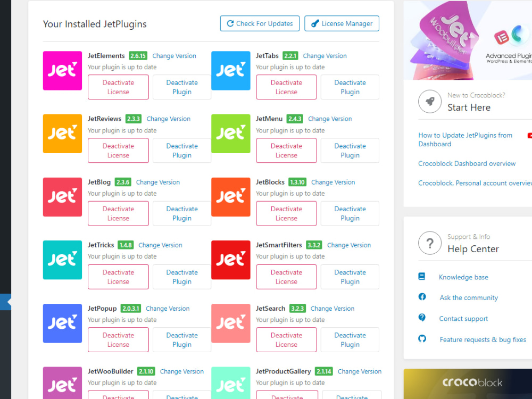Click the green JetMenu plugin icon

coord(230,134)
